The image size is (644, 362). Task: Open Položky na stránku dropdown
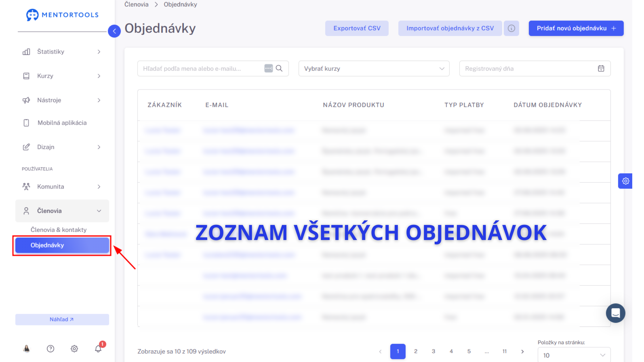click(x=574, y=355)
